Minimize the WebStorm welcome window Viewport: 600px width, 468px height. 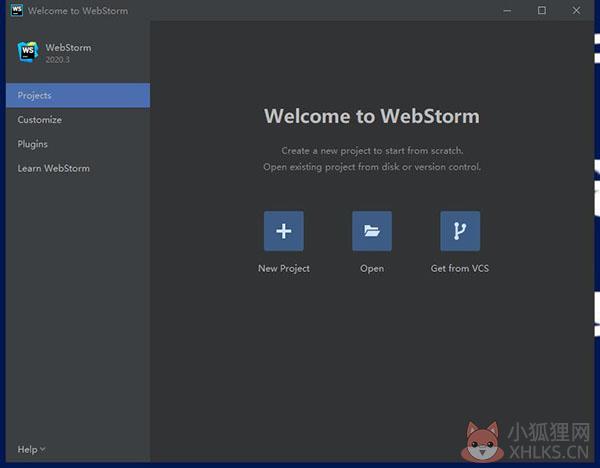click(507, 11)
